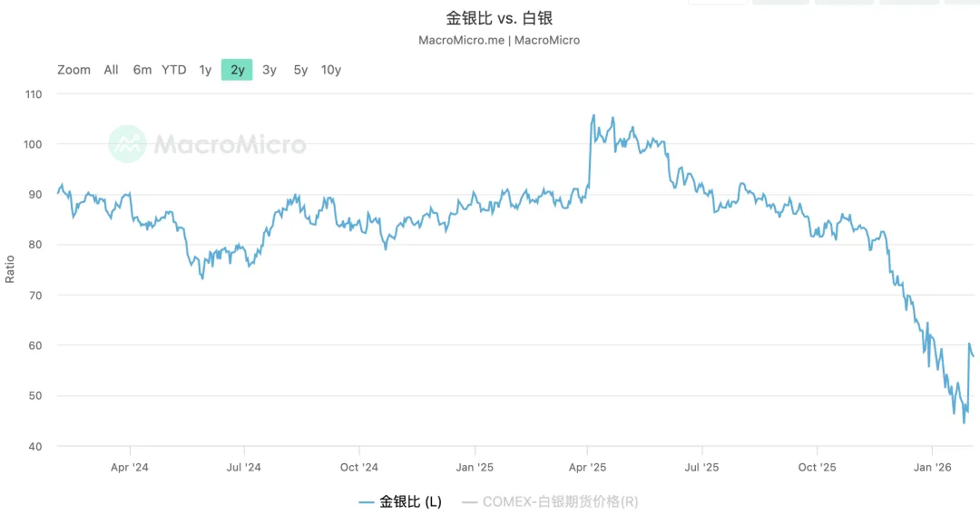
Task: Set chart range to YTD
Action: pyautogui.click(x=174, y=70)
